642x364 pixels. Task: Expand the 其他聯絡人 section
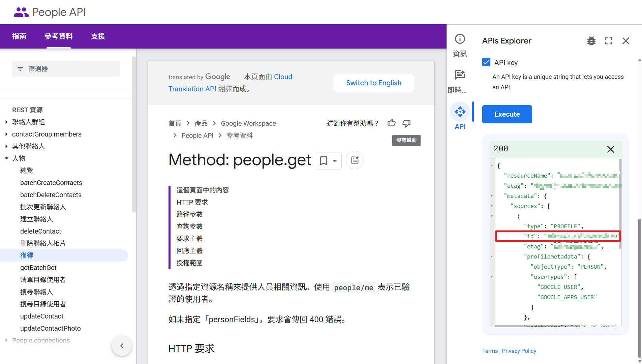[x=6, y=146]
